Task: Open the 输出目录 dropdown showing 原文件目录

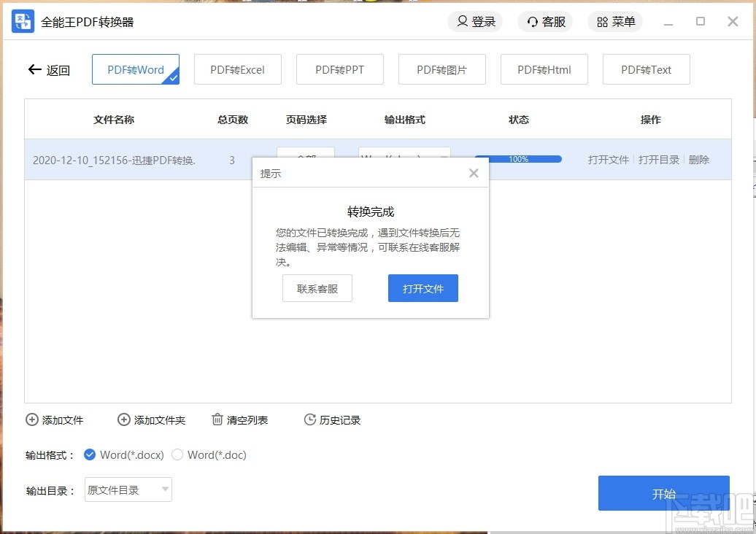Action: coord(128,489)
